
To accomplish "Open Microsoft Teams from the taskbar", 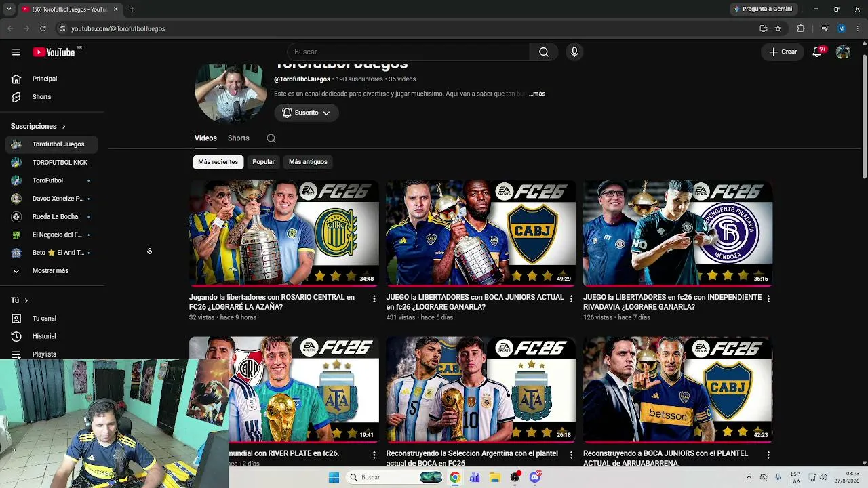I will pos(475,477).
